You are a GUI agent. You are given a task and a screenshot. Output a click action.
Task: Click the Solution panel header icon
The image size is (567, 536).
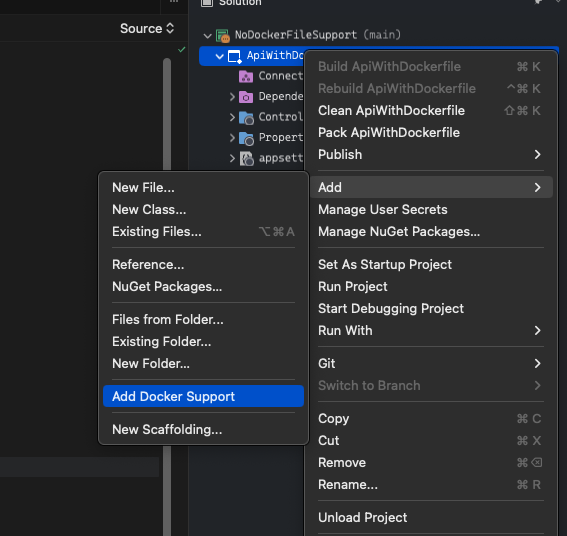tap(206, 3)
